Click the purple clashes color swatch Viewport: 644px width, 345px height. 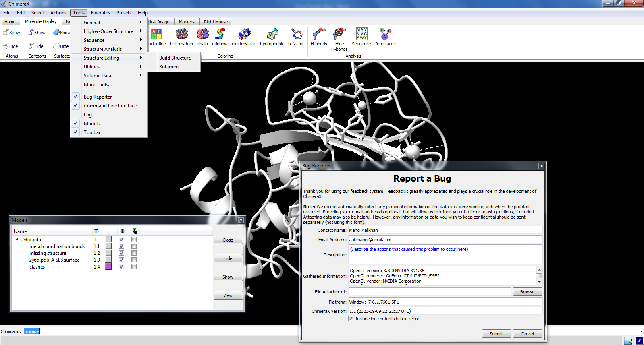[x=108, y=267]
